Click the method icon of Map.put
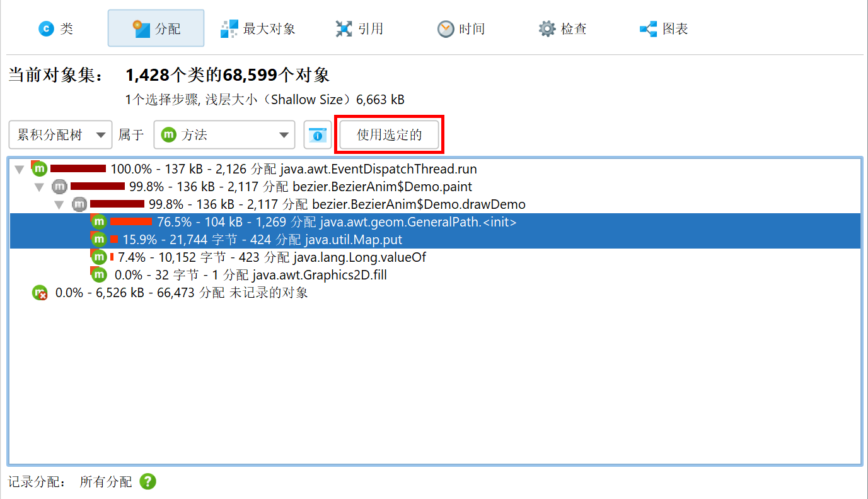The width and height of the screenshot is (868, 499). click(99, 239)
